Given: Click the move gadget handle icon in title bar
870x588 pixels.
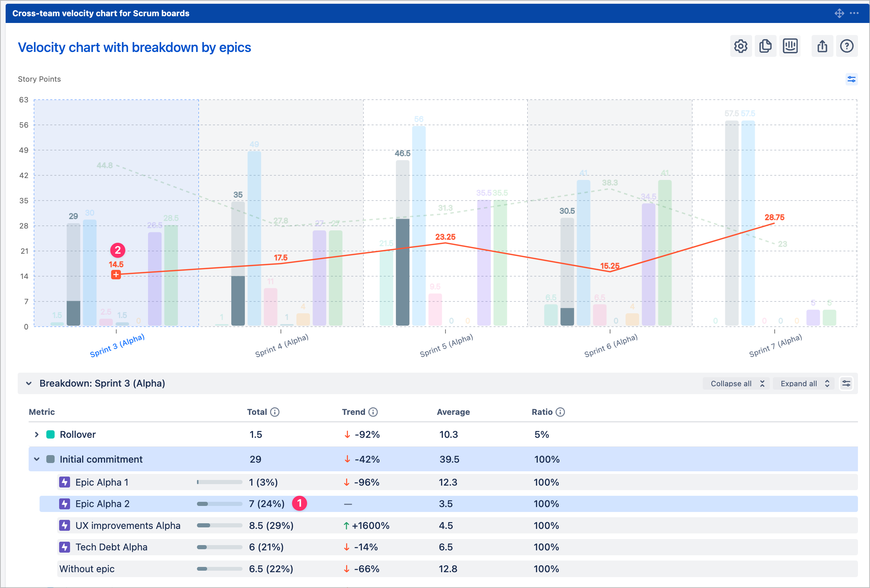Looking at the screenshot, I should click(x=839, y=13).
